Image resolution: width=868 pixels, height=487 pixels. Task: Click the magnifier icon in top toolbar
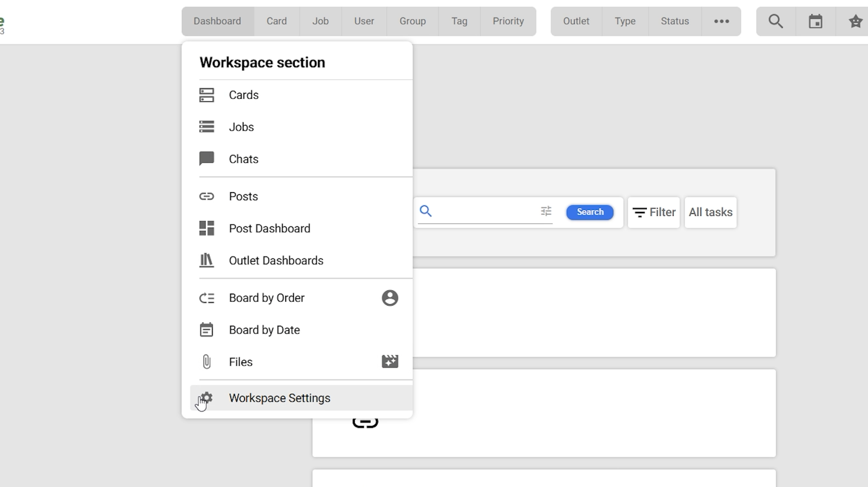(x=776, y=21)
